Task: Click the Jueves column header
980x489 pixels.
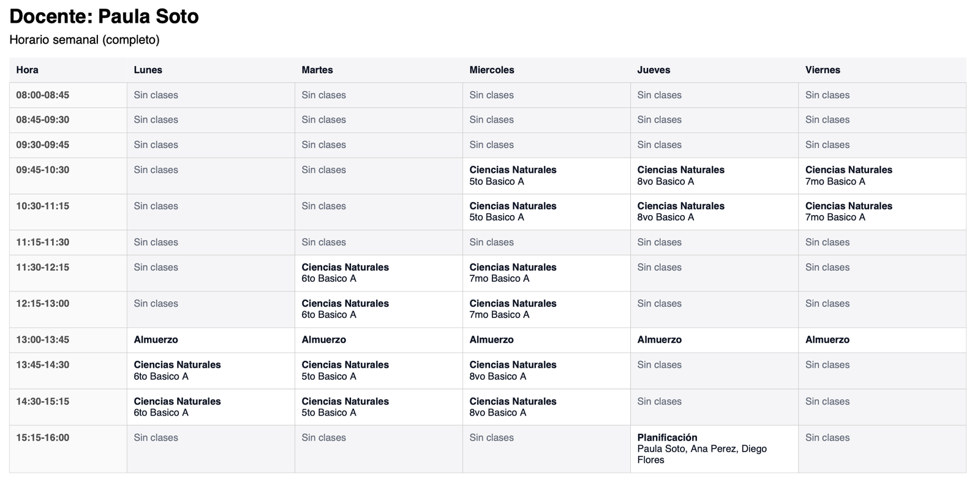Action: coord(654,70)
